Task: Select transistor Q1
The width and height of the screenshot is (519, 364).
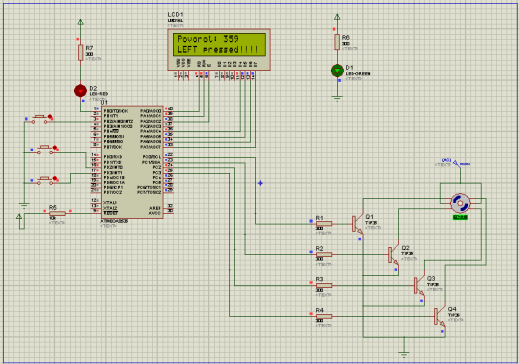Action: tap(357, 222)
